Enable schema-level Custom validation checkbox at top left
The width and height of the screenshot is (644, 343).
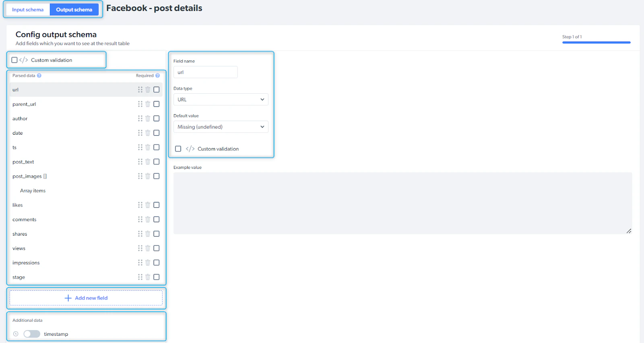[14, 60]
